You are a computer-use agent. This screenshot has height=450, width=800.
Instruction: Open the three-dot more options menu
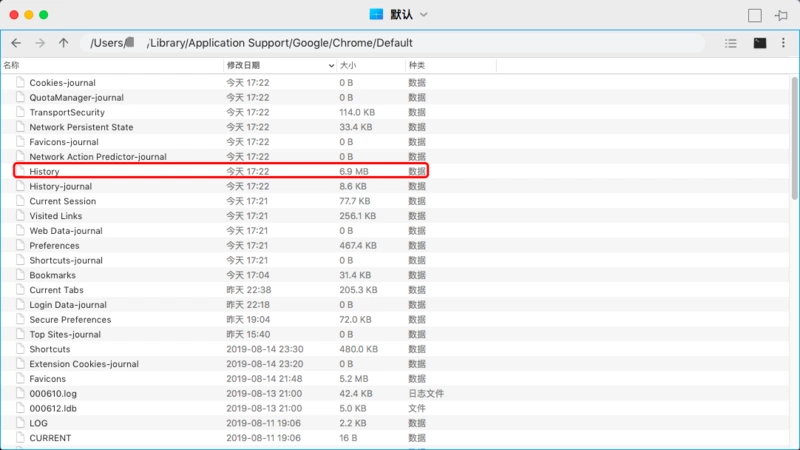click(783, 43)
